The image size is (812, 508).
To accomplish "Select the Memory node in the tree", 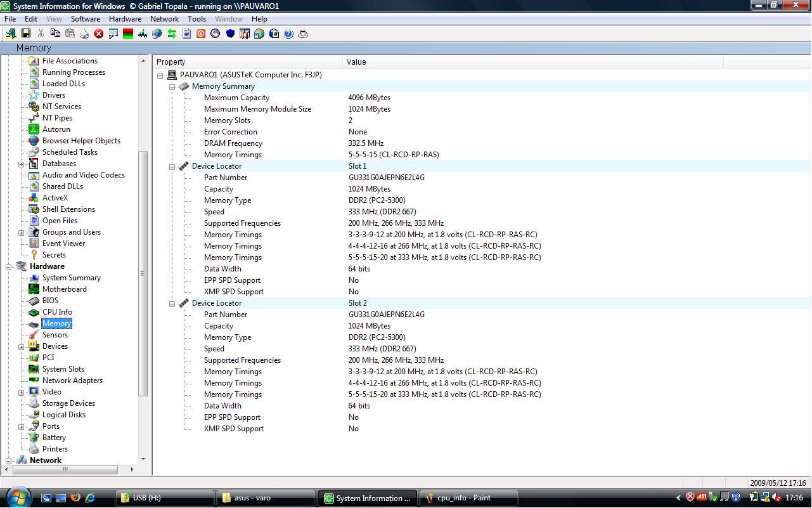I will (57, 323).
